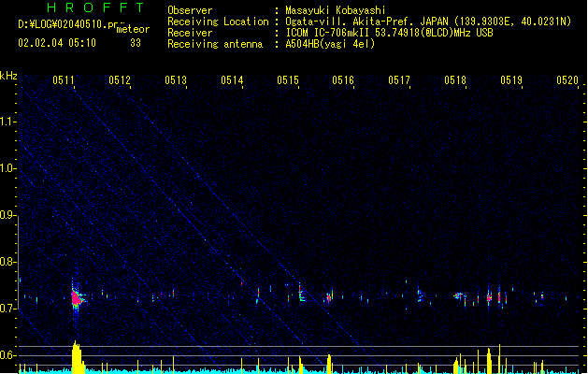Click the 0513 time marker
Screen dimensions: 588x374
(x=176, y=80)
